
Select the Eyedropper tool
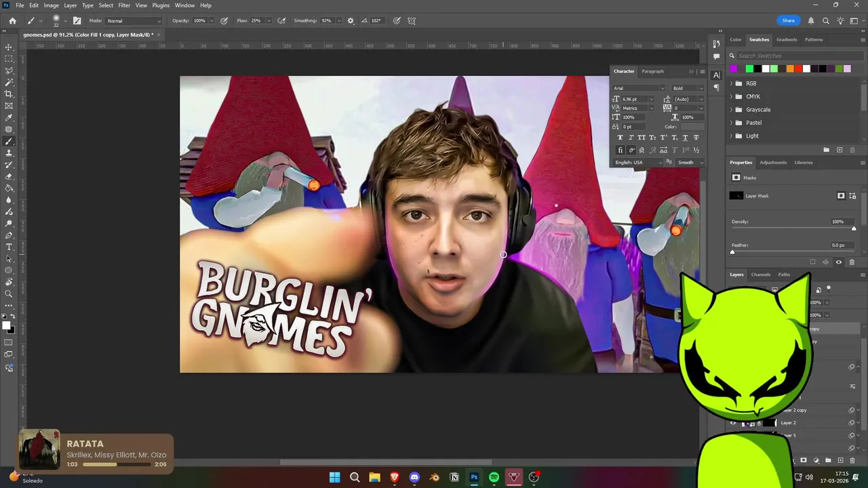(x=9, y=118)
